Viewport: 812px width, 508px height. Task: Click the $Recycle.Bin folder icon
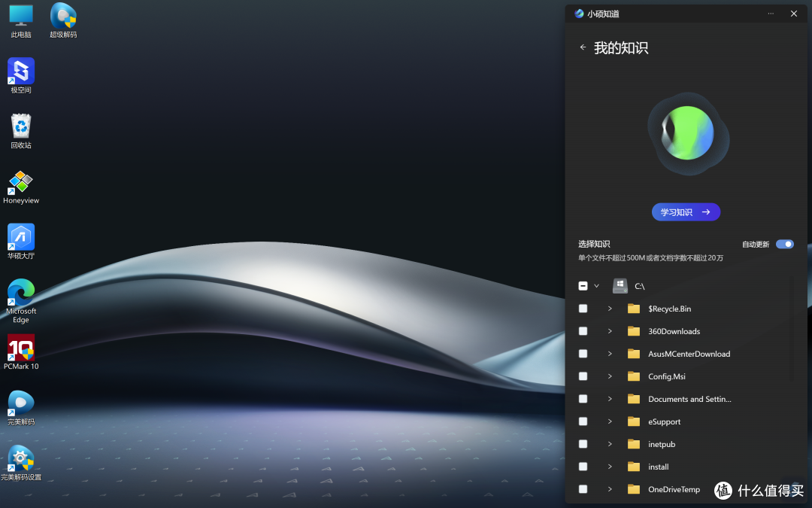[x=633, y=309]
